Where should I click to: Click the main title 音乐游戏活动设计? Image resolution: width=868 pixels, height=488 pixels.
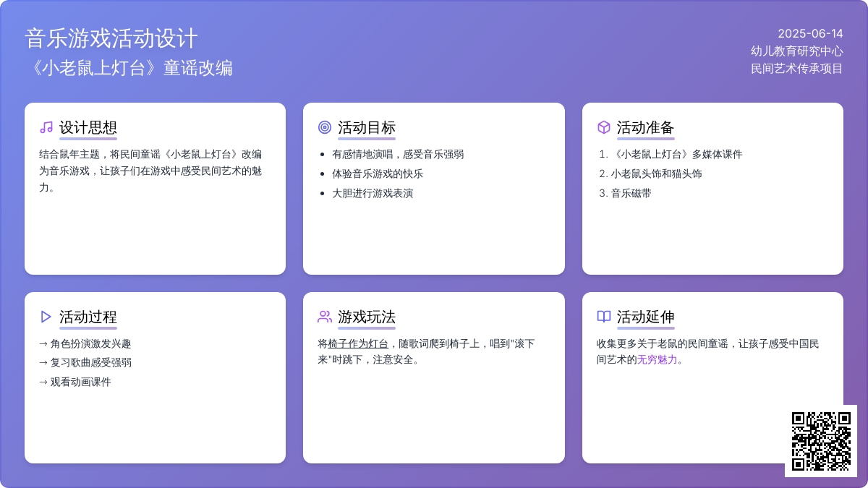pyautogui.click(x=111, y=38)
